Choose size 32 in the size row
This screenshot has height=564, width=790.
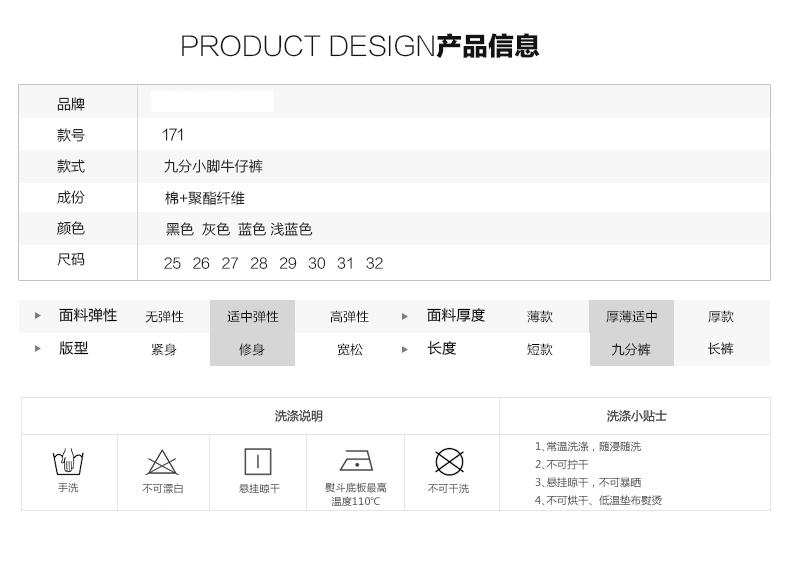374,263
